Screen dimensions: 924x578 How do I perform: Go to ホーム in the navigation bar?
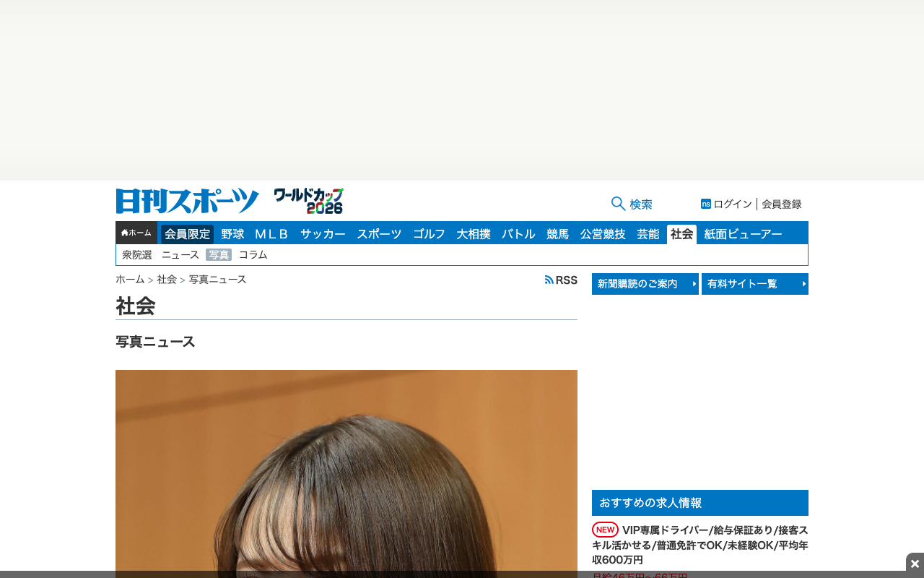136,233
